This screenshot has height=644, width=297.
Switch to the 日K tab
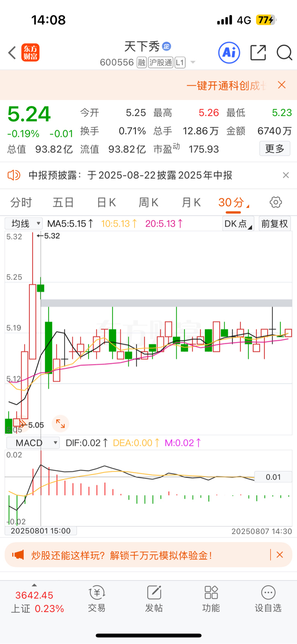click(x=106, y=202)
